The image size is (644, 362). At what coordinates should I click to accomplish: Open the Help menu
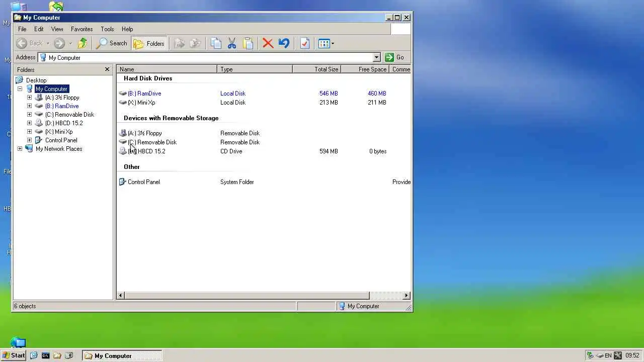127,29
